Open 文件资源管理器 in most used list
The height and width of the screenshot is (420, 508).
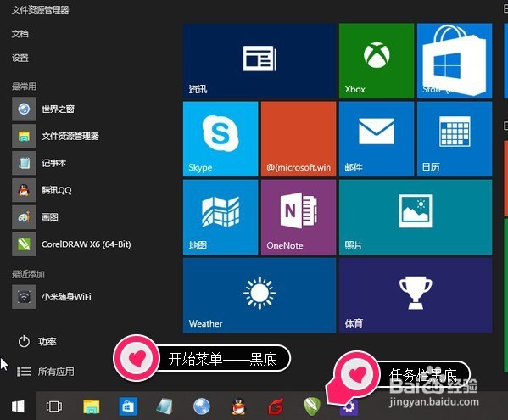point(55,136)
